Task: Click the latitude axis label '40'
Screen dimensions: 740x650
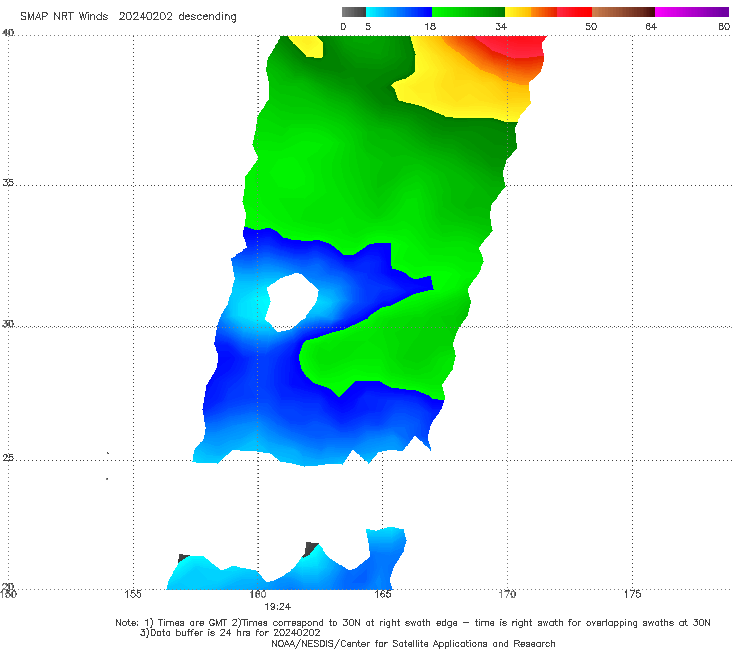Action: coord(8,33)
